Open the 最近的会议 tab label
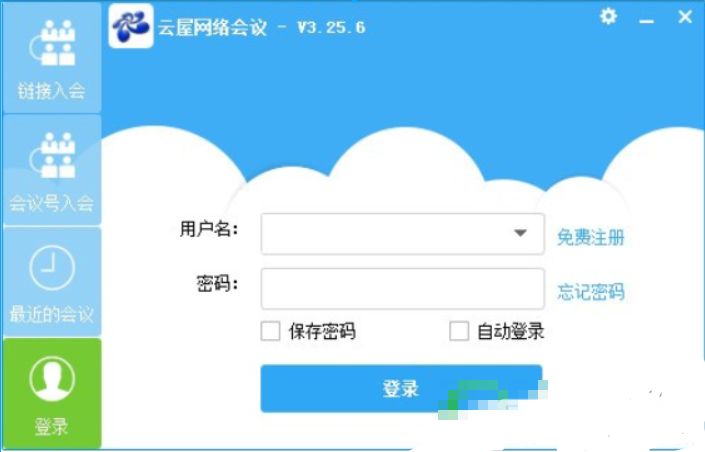This screenshot has width=705, height=452. (52, 314)
